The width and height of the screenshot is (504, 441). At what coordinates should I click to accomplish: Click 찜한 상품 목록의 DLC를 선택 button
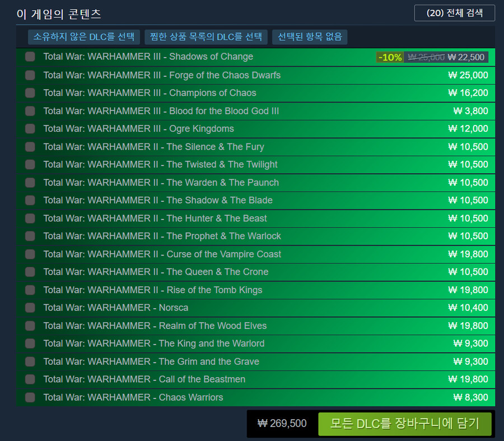206,36
